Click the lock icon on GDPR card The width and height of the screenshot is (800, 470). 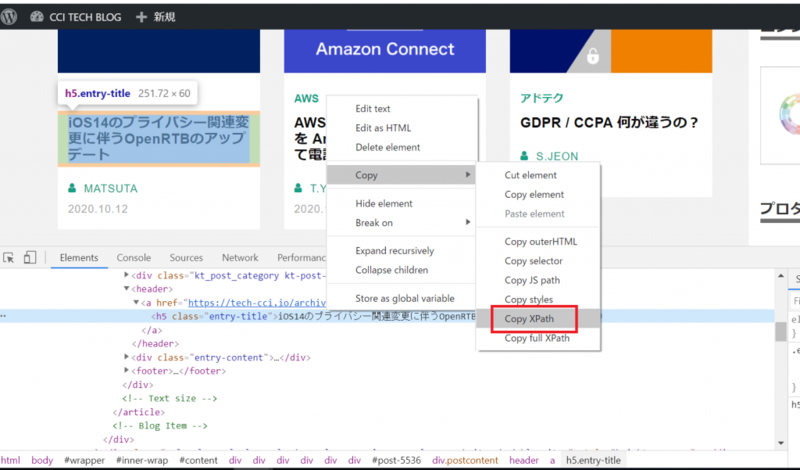pyautogui.click(x=593, y=55)
